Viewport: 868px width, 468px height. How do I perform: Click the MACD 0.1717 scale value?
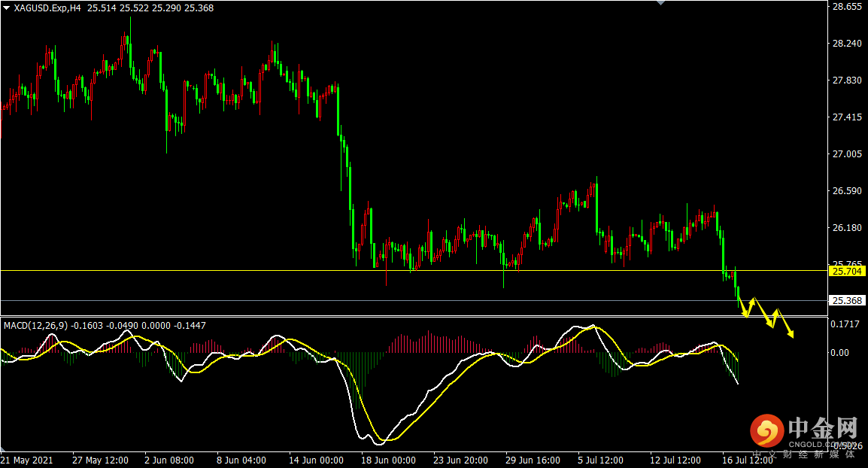(x=846, y=324)
